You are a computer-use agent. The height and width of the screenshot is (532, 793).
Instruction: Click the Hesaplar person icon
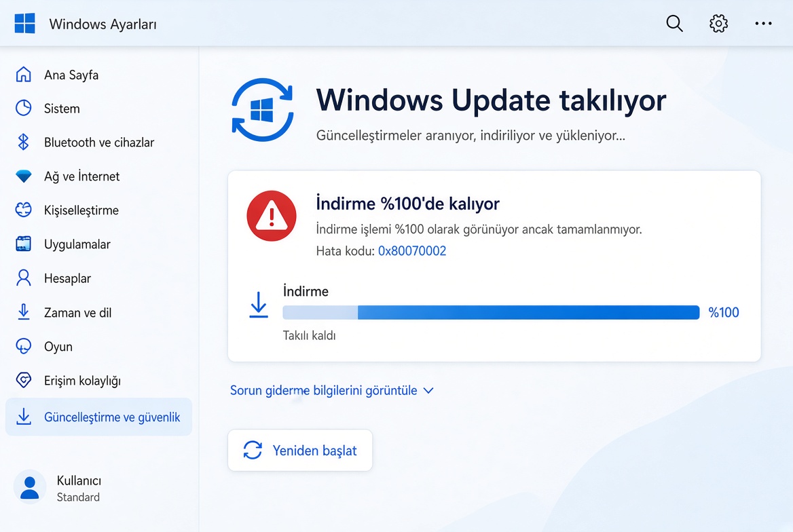point(23,278)
